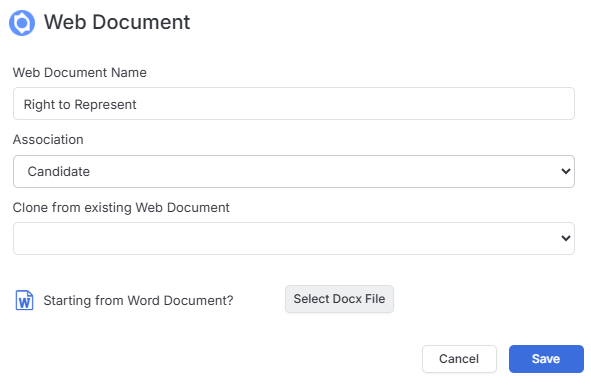
Task: Click the blue Web Document logo icon
Action: point(22,23)
